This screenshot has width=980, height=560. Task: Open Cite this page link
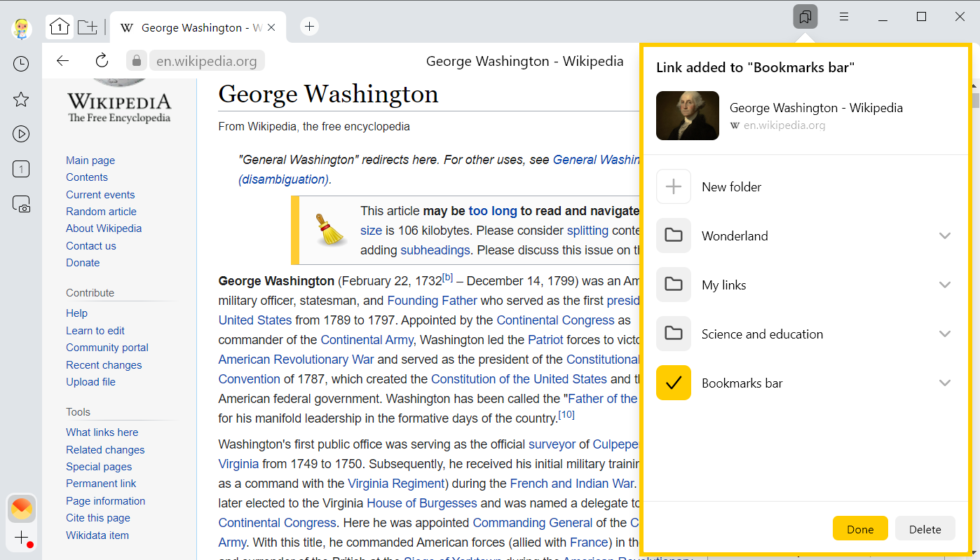point(98,518)
